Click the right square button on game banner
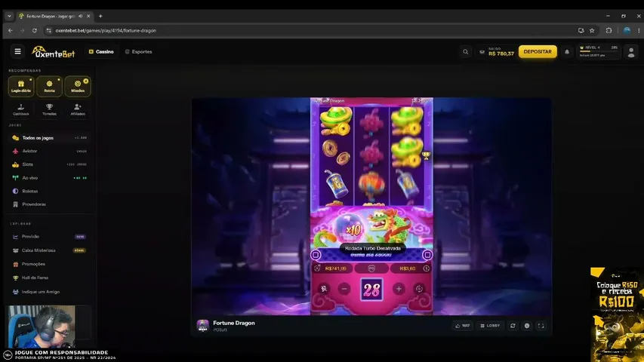This screenshot has height=362, width=644. click(x=427, y=255)
